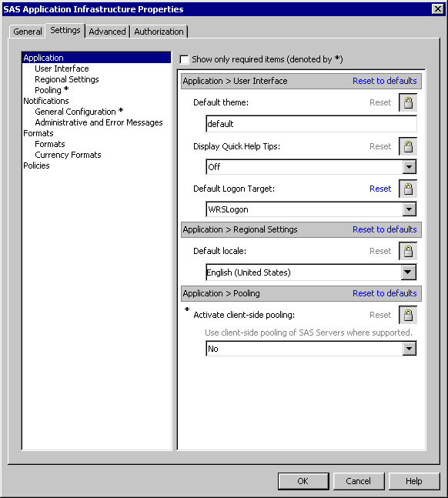Open the Advanced tab

[x=108, y=32]
